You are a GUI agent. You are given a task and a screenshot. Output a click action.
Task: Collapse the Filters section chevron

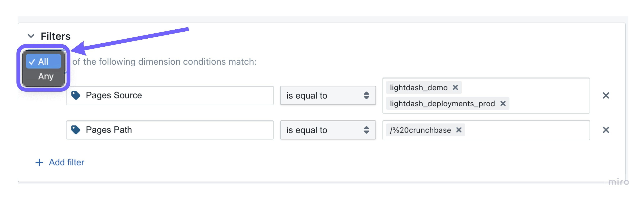click(x=31, y=36)
